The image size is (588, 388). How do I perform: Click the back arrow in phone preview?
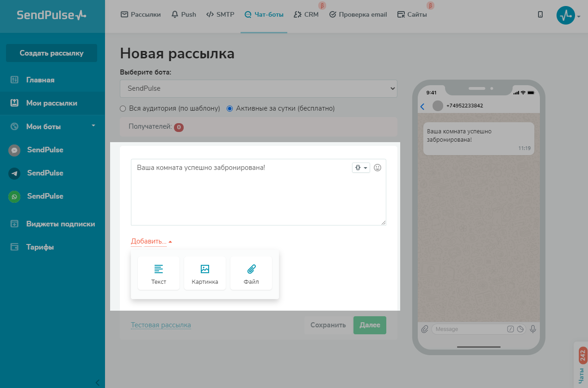422,106
